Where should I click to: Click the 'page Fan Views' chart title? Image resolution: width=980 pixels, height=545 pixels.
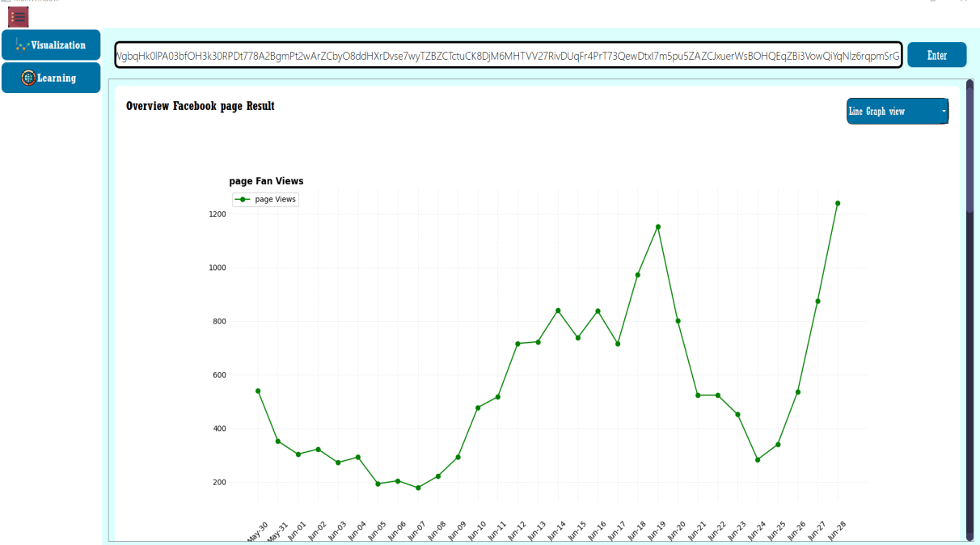[x=266, y=181]
